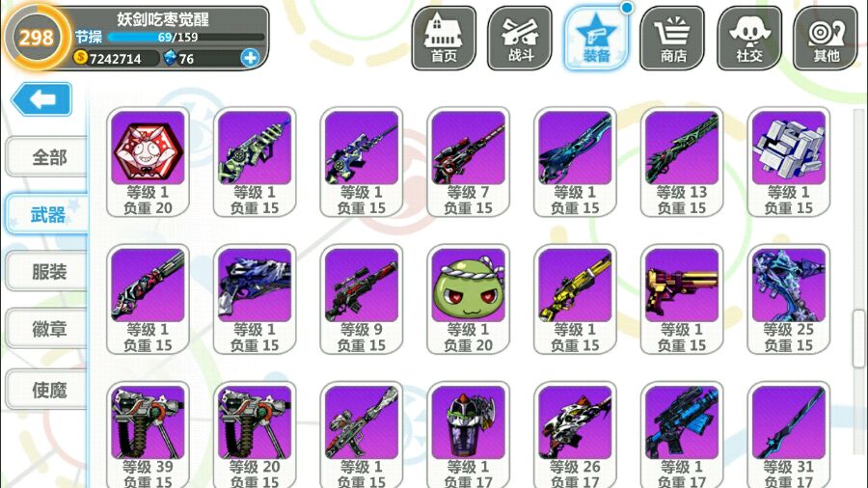Click the 节操 stamina progress bar
This screenshot has width=868, height=488.
click(x=186, y=37)
